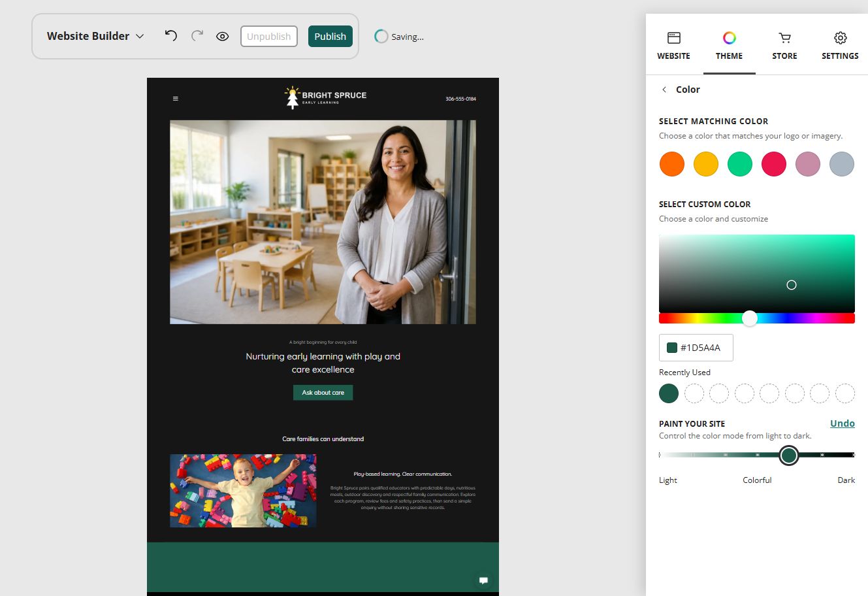This screenshot has height=596, width=868.
Task: Click the hue slider handle
Action: point(750,318)
